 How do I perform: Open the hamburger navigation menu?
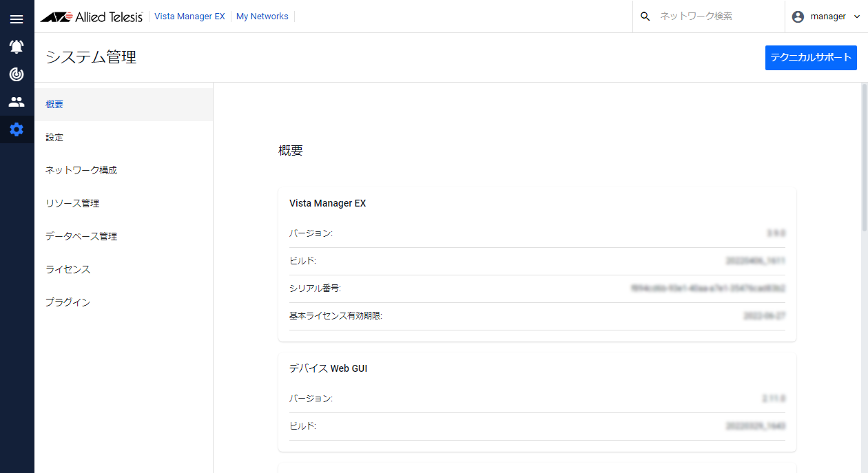point(17,19)
